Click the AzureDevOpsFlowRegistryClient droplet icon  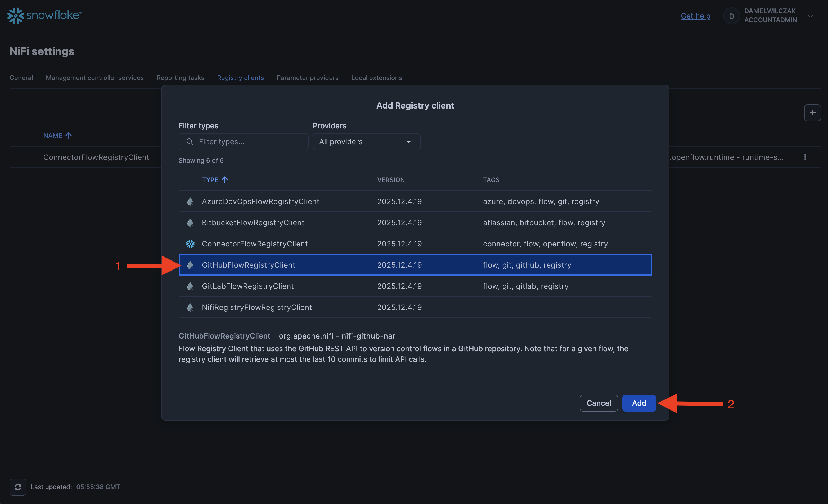(190, 202)
